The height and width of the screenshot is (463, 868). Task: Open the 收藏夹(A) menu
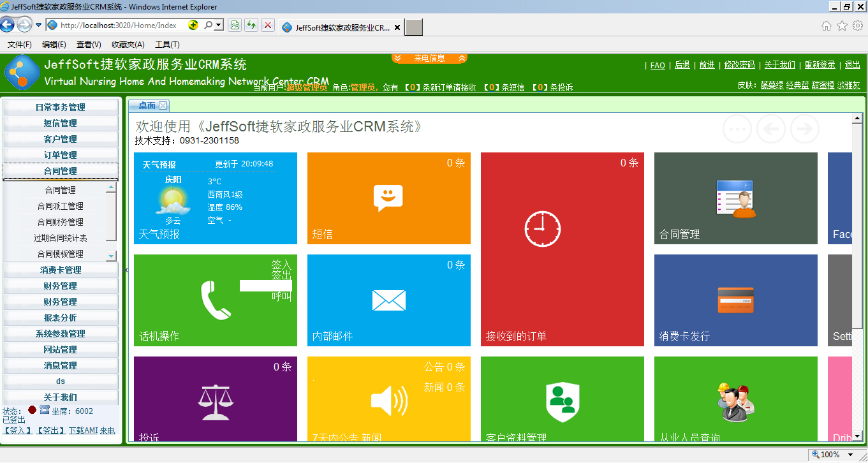click(x=128, y=45)
